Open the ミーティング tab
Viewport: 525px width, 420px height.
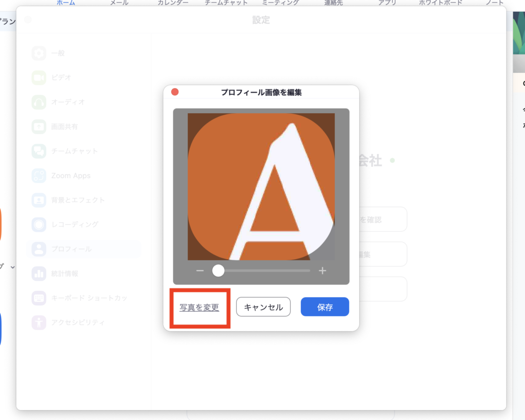coord(280,3)
